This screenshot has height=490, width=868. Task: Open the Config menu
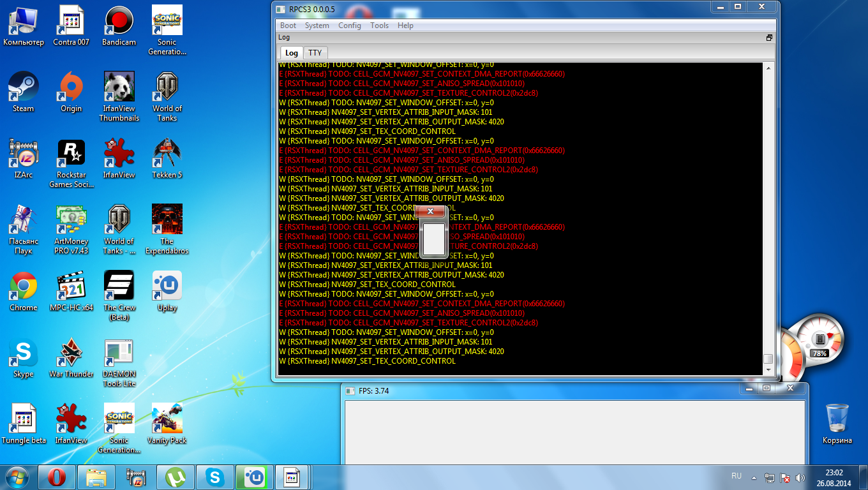(x=349, y=26)
